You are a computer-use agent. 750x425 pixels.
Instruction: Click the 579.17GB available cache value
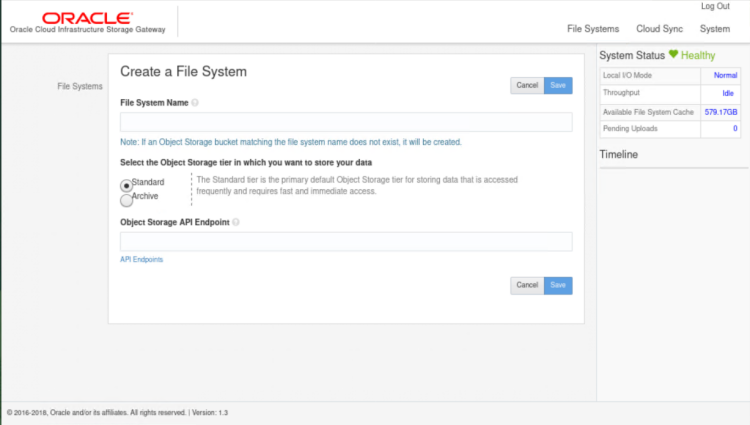click(x=720, y=111)
